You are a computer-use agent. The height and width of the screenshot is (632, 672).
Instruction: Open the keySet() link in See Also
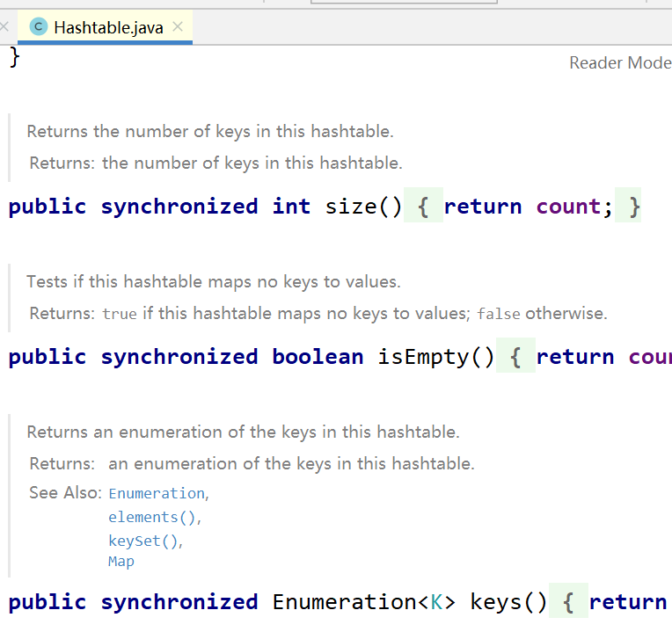tap(143, 541)
